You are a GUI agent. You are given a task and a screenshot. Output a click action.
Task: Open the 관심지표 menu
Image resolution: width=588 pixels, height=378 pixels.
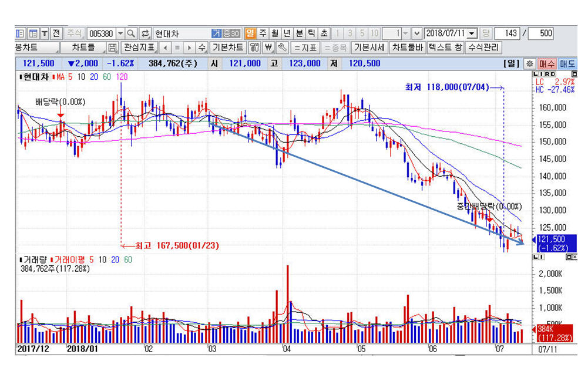pos(139,48)
